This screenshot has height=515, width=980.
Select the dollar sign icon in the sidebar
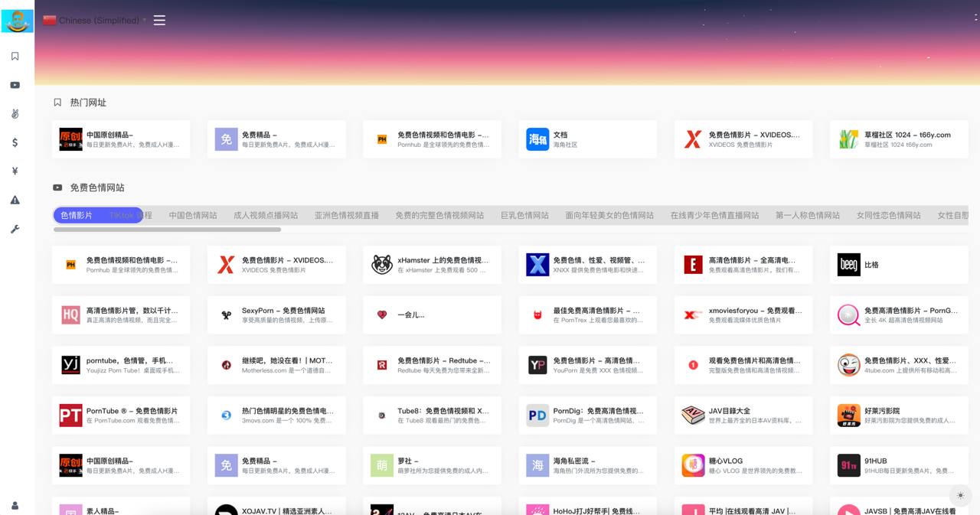[x=15, y=142]
